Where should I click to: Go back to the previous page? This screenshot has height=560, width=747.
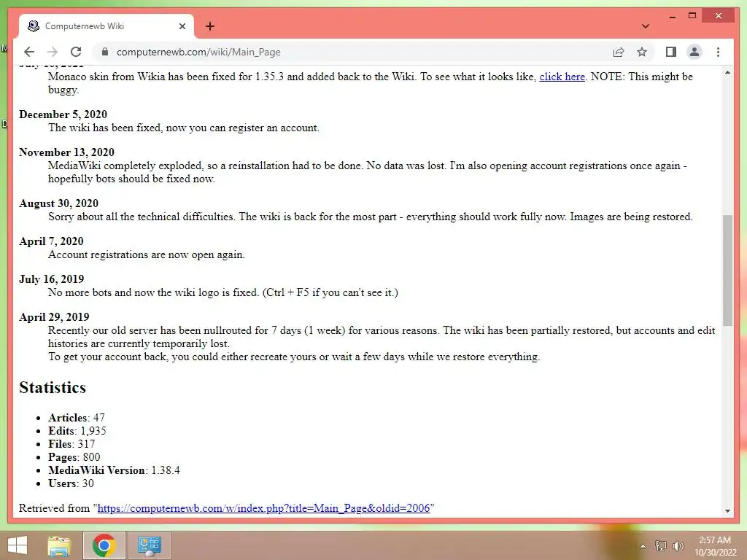(x=29, y=52)
